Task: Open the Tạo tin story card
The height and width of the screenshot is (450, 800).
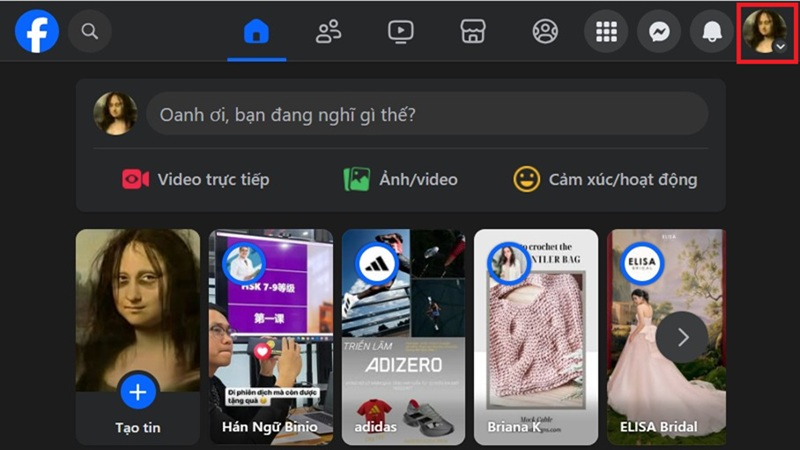Action: pyautogui.click(x=138, y=337)
